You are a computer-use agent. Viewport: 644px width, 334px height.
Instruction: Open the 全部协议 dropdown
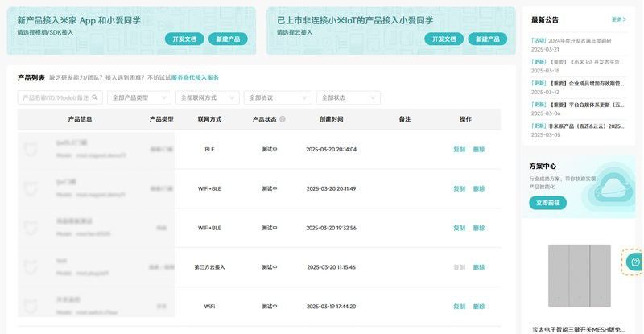click(278, 97)
